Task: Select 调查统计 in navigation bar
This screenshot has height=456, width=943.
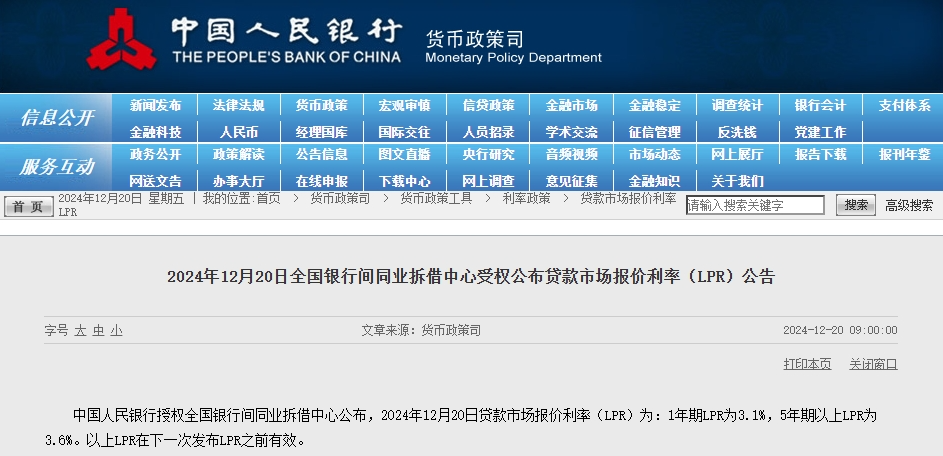Action: [737, 105]
